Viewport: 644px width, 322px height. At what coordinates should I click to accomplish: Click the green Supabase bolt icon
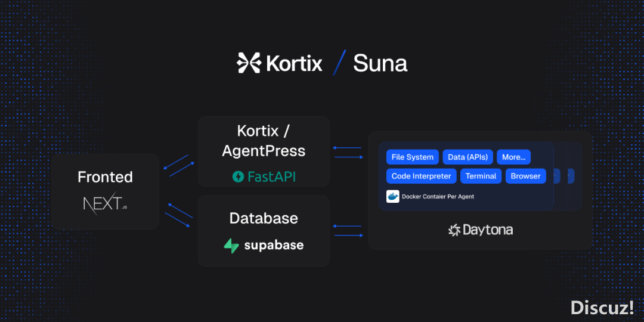tap(231, 246)
